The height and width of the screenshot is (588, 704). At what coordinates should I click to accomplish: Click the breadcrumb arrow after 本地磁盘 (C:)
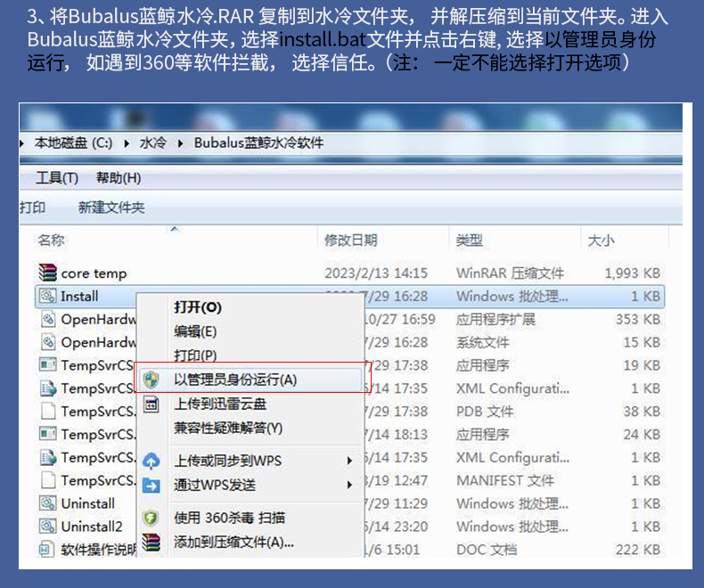(127, 143)
